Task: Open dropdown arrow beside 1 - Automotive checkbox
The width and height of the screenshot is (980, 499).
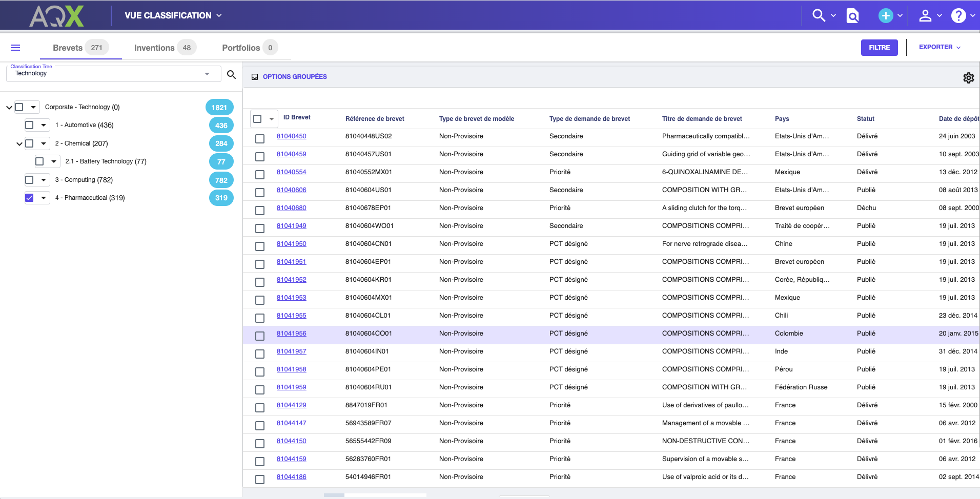Action: coord(44,125)
